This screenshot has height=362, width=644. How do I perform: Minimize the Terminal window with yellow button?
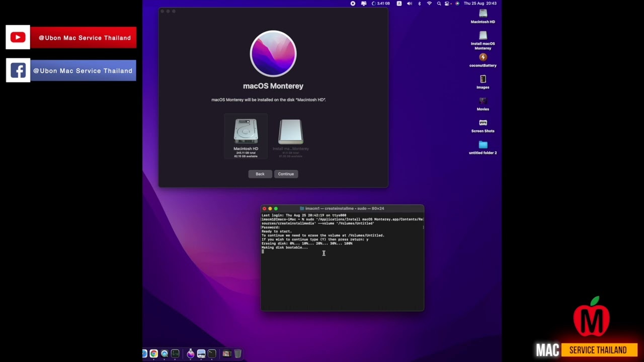click(x=270, y=208)
